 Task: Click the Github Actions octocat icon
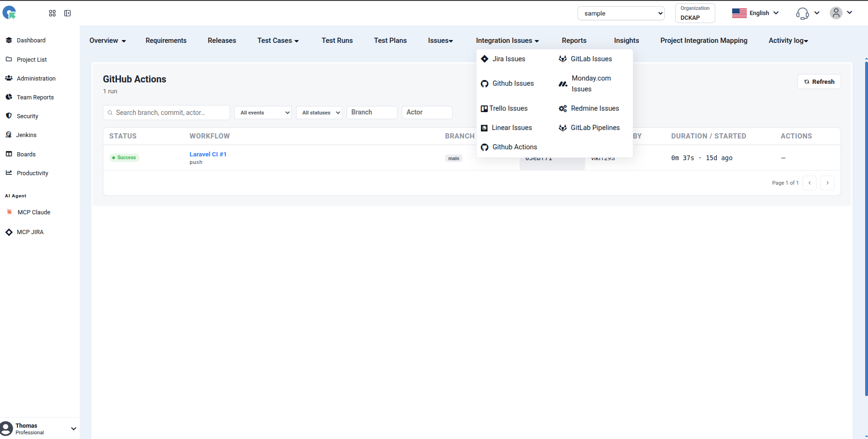[x=485, y=147]
